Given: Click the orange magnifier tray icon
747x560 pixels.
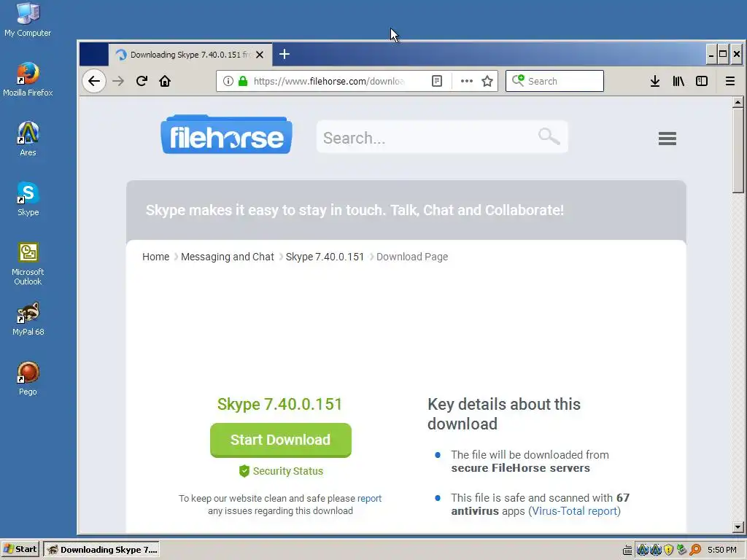Looking at the screenshot, I should point(695,550).
